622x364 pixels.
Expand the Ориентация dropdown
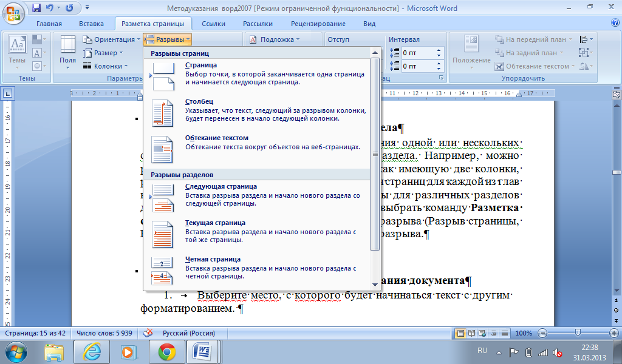tap(112, 39)
